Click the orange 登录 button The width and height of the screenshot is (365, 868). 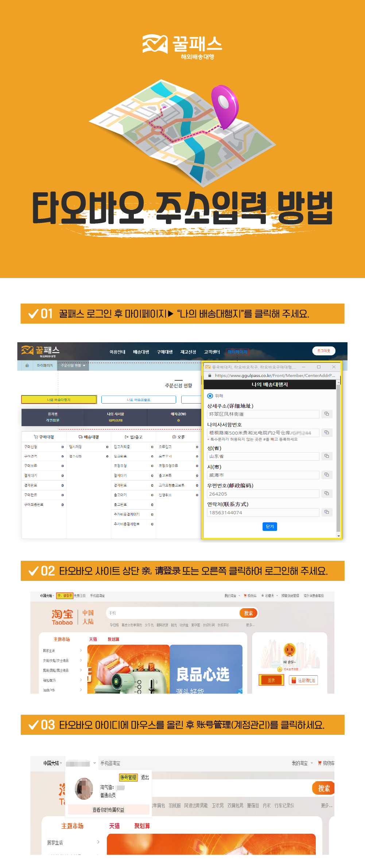[271, 680]
